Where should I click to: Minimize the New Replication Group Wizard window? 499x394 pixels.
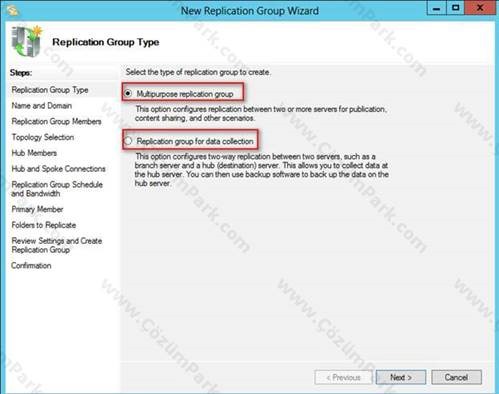[x=436, y=8]
